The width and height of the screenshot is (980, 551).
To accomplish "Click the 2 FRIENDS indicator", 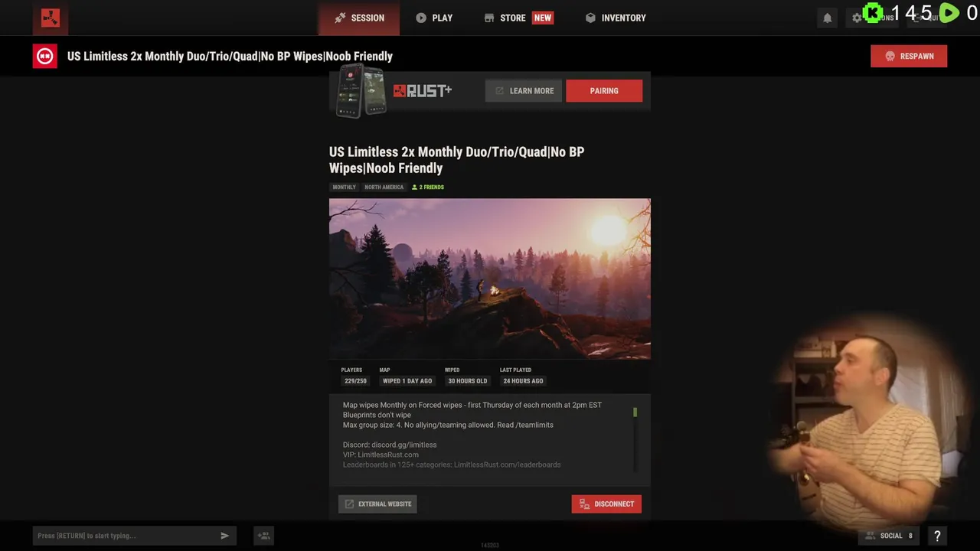I will pos(428,187).
